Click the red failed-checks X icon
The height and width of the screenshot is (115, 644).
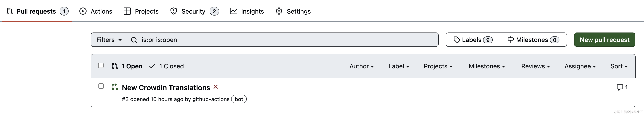tap(216, 87)
